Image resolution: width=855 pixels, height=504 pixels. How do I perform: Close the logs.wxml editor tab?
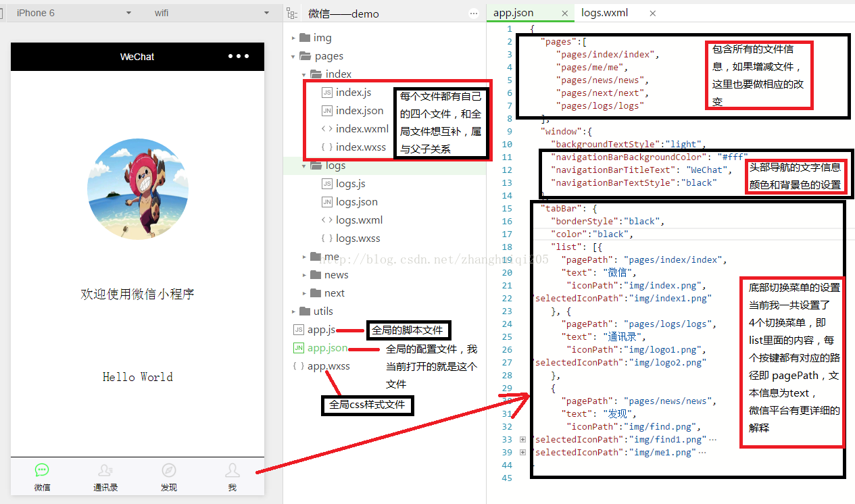[652, 13]
